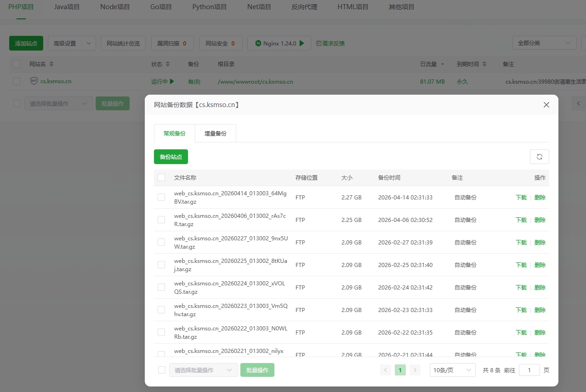Click the feedback icon before 需求反馈
The width and height of the screenshot is (586, 392).
point(319,43)
